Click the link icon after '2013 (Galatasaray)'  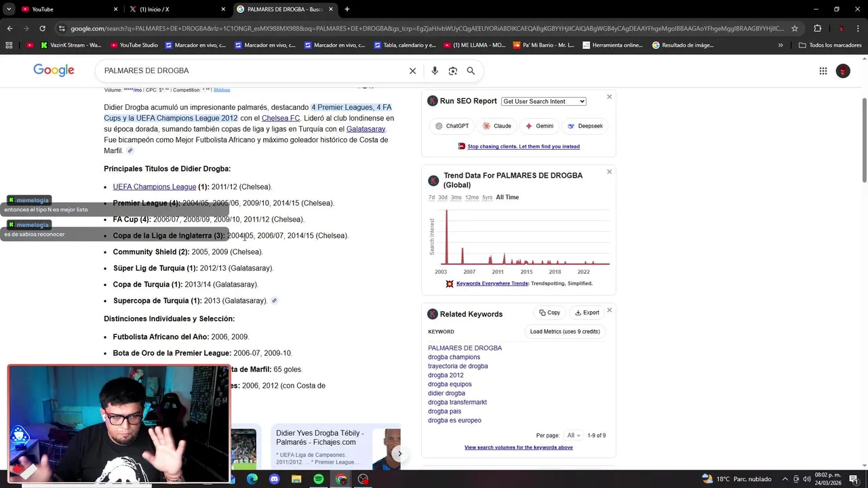274,300
